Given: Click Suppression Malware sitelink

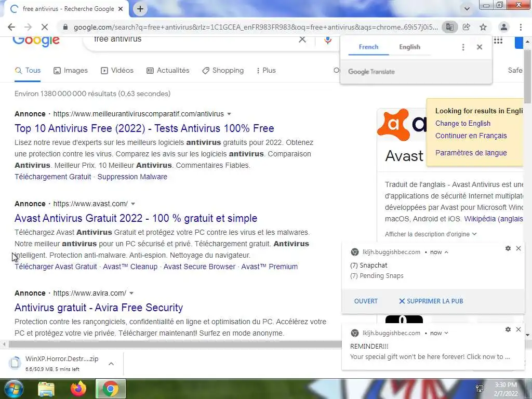Looking at the screenshot, I should (132, 177).
